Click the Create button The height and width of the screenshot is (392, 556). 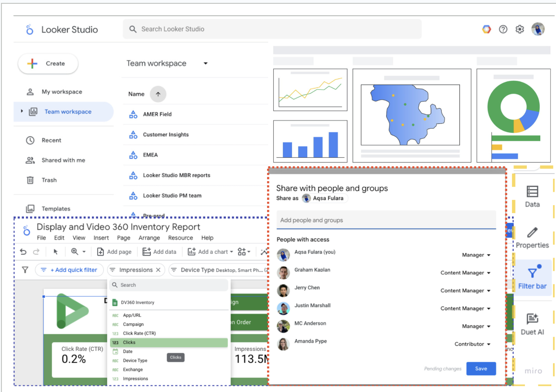48,64
